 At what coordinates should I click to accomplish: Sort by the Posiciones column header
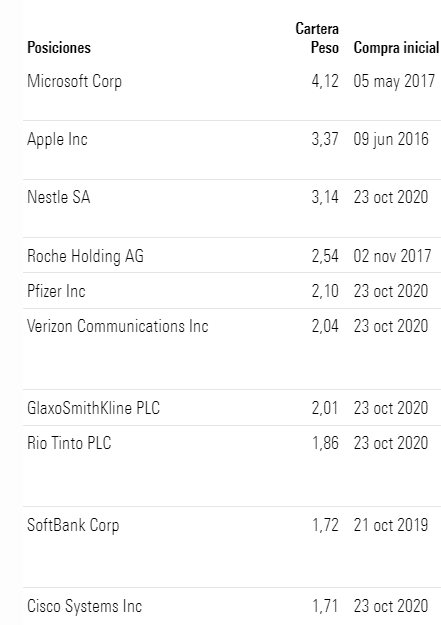59,47
